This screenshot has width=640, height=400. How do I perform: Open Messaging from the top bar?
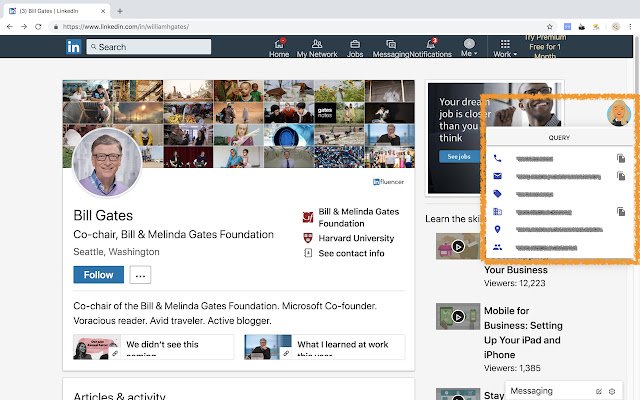(391, 47)
